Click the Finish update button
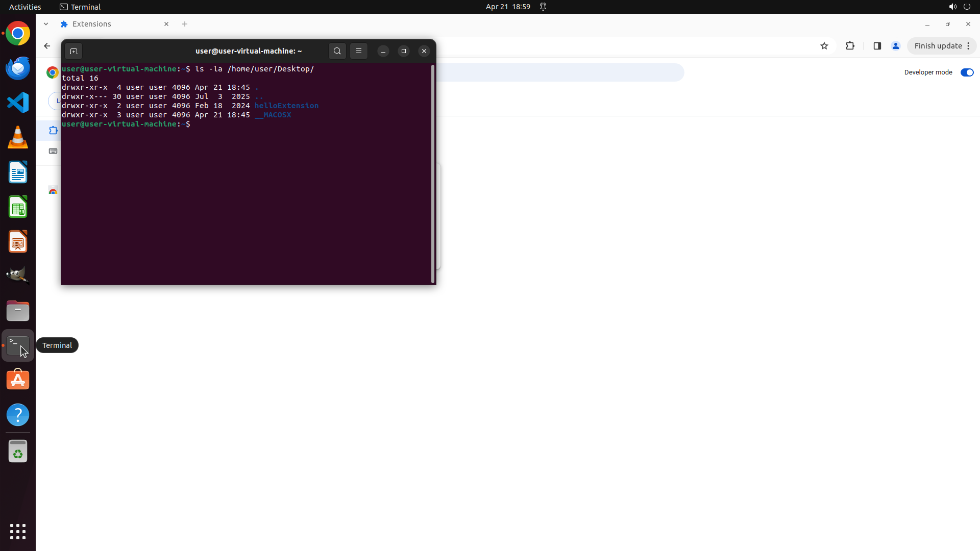The width and height of the screenshot is (980, 551). [938, 46]
